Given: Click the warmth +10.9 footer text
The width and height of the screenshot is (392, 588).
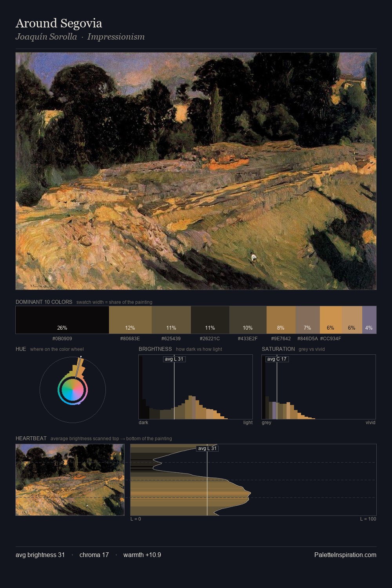Looking at the screenshot, I should tap(142, 555).
